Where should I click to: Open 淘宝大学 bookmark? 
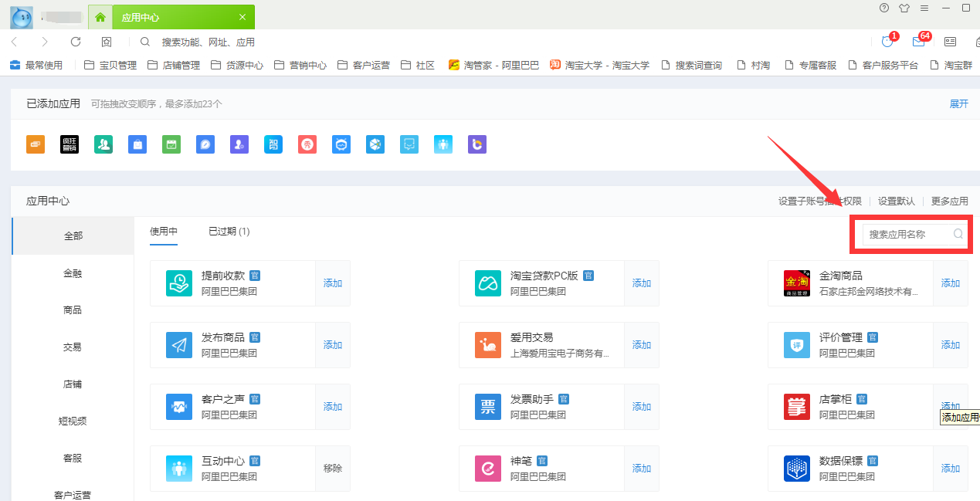point(600,66)
